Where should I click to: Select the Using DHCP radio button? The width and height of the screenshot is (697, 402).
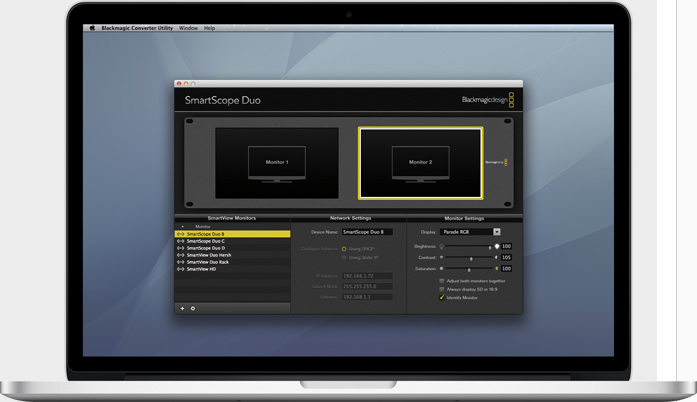click(x=344, y=249)
